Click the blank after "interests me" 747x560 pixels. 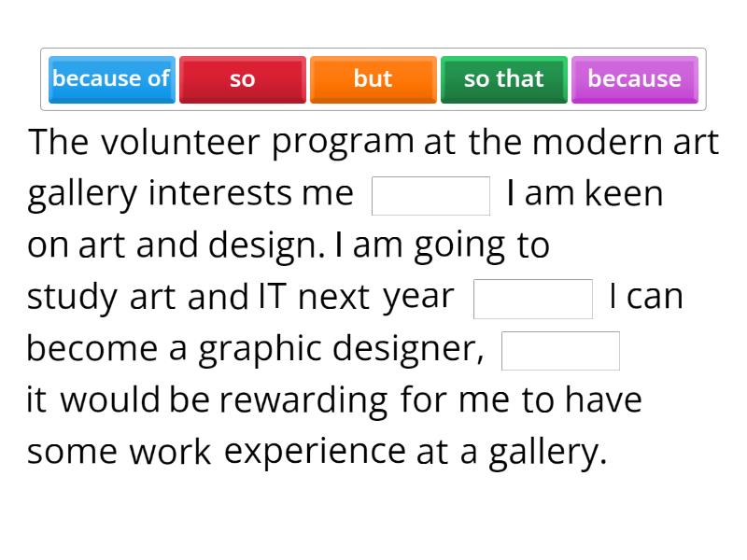coord(430,196)
